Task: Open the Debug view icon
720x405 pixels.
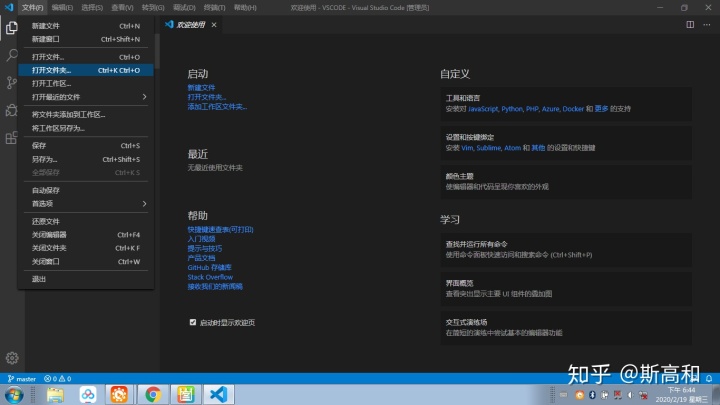Action: 11,110
